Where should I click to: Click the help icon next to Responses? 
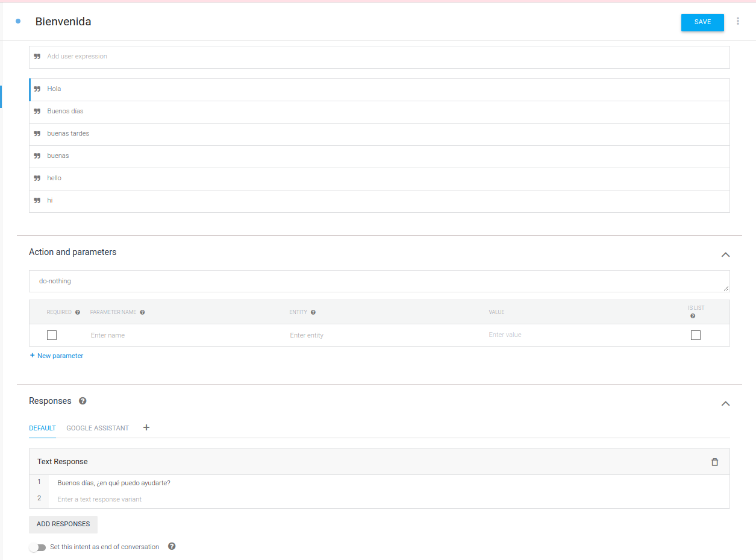(83, 401)
